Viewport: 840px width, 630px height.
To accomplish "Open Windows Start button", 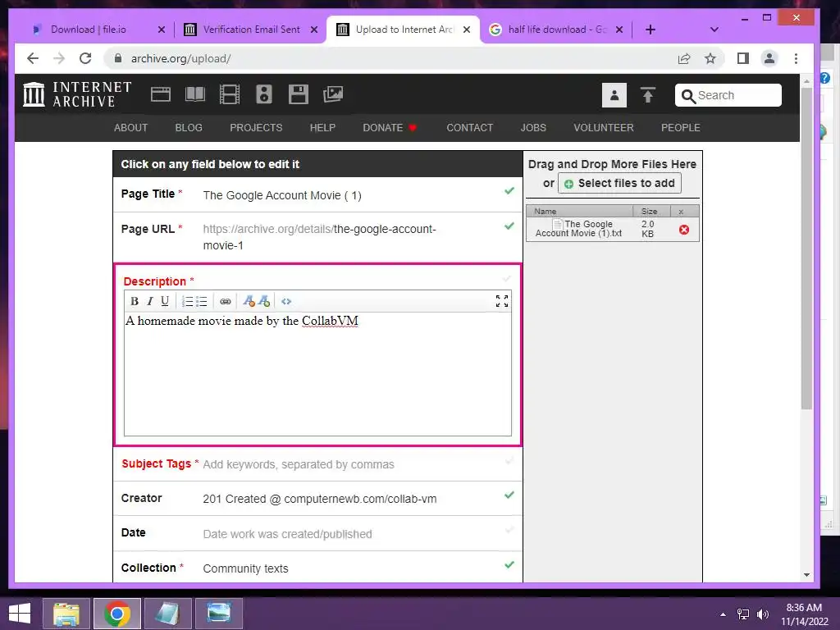I will pos(20,614).
